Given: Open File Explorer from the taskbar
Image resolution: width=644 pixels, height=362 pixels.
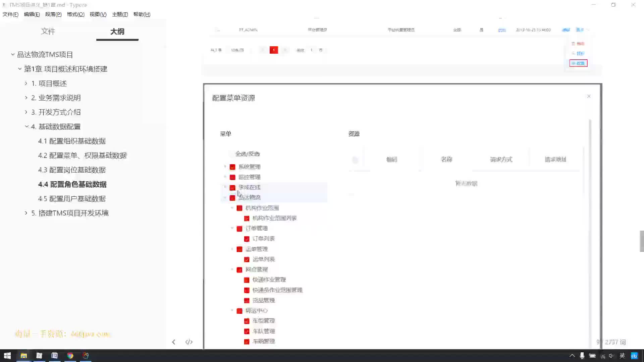Looking at the screenshot, I should click(x=24, y=356).
